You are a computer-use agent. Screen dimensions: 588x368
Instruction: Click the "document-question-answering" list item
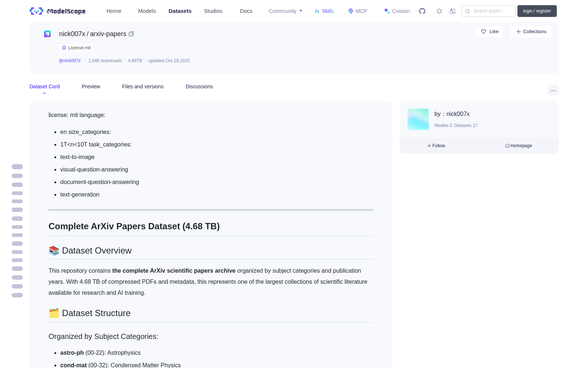tap(100, 182)
